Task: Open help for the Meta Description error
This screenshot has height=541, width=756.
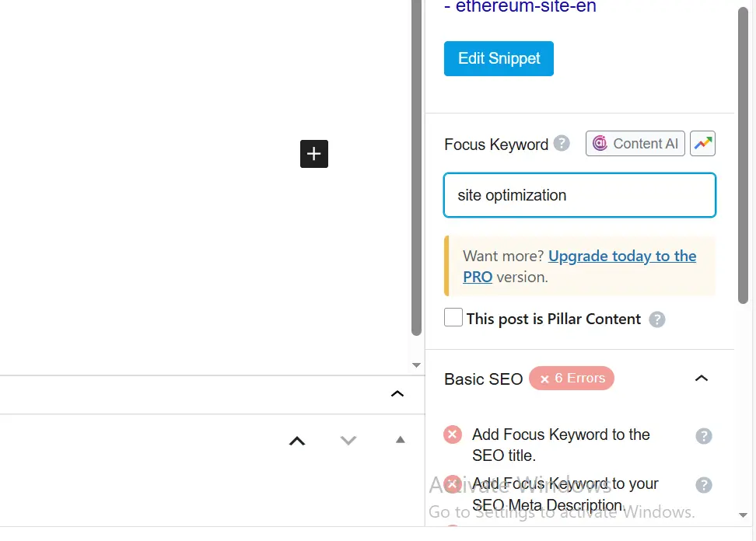Action: pyautogui.click(x=704, y=484)
